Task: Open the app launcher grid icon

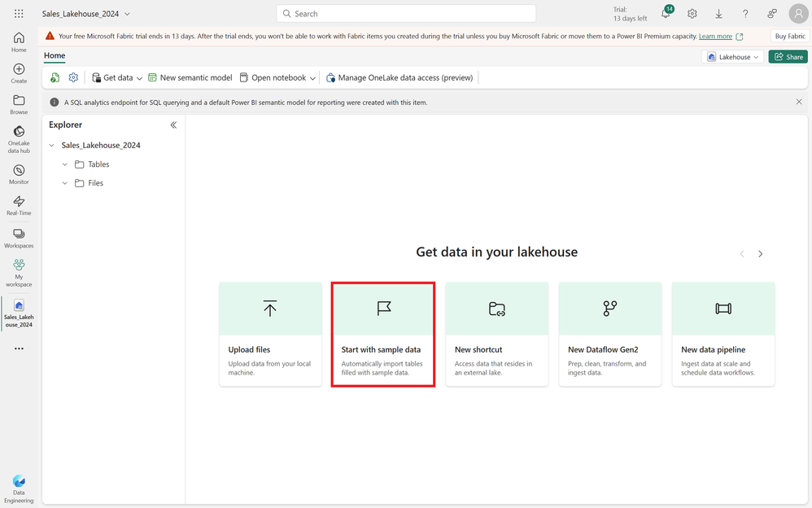Action: (x=19, y=14)
